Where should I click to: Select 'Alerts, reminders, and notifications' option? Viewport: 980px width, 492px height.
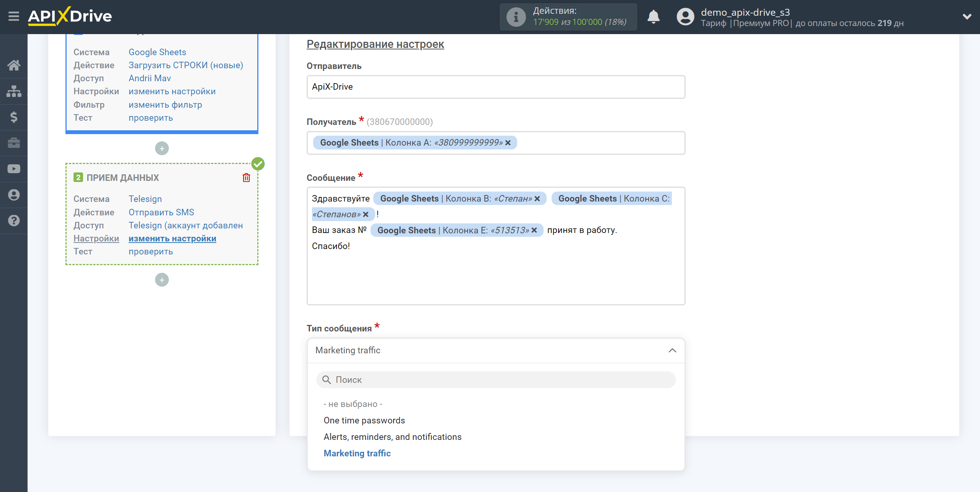(392, 437)
